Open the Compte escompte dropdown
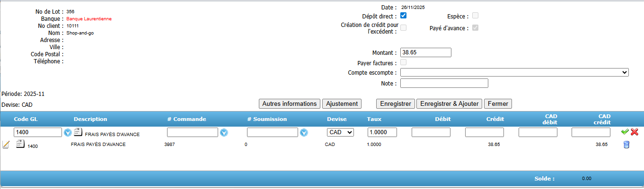This screenshot has width=644, height=189. pyautogui.click(x=514, y=72)
